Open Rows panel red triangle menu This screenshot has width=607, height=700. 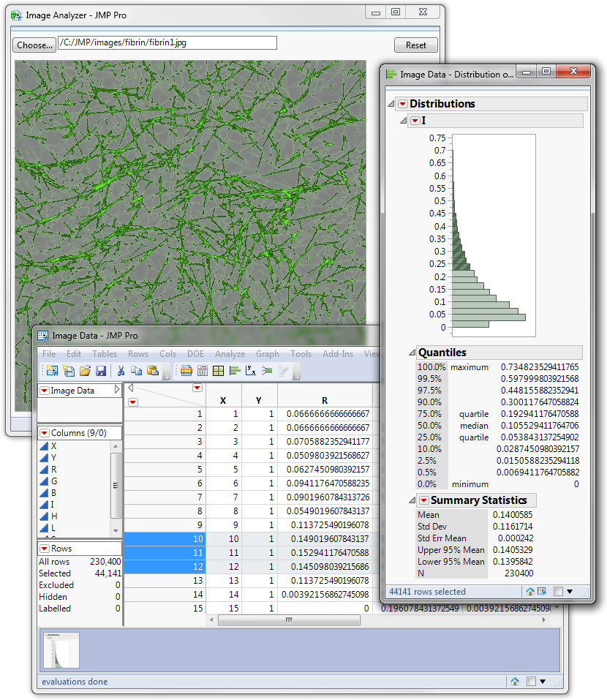(x=44, y=549)
